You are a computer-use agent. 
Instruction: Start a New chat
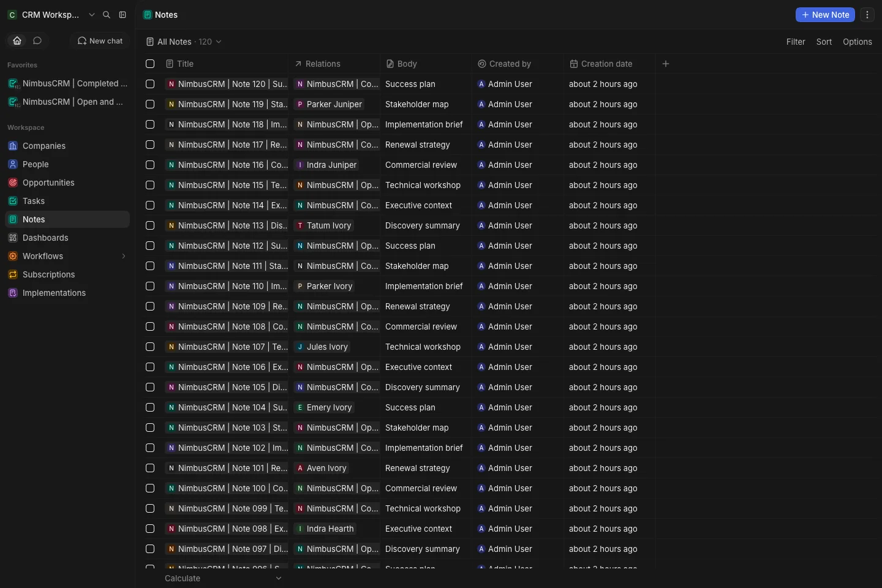click(x=100, y=40)
